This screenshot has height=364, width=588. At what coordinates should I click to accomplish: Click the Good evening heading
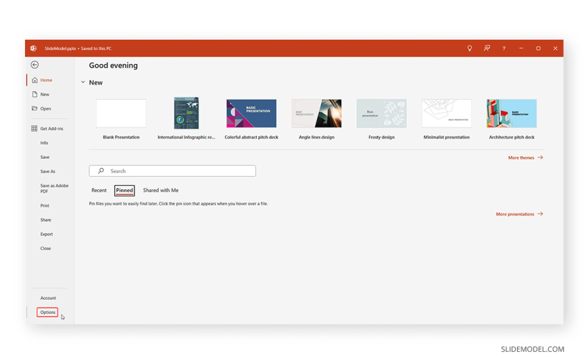pyautogui.click(x=114, y=66)
